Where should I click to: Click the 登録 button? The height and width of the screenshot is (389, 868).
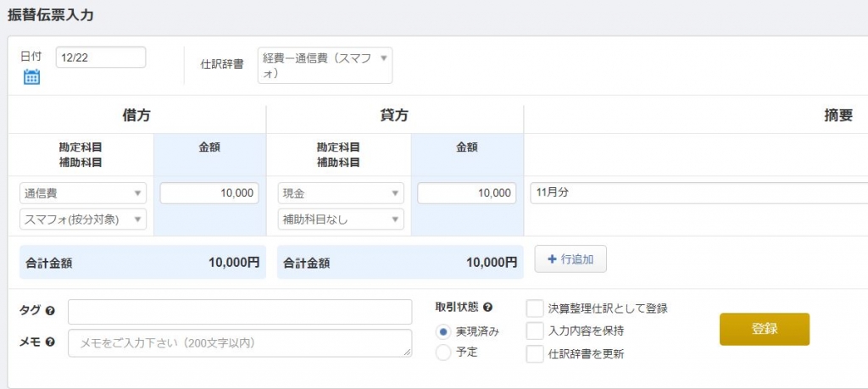765,329
